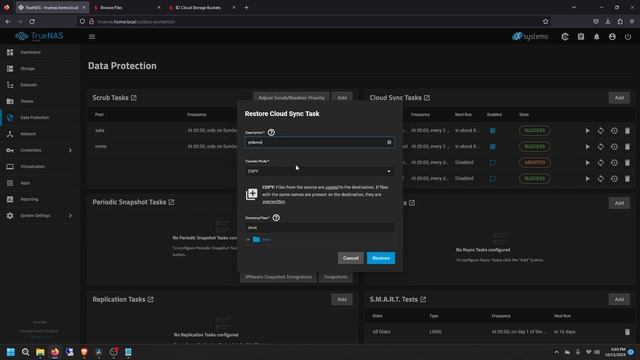Click Adjust Scrub/Resilver Priority button

point(291,98)
